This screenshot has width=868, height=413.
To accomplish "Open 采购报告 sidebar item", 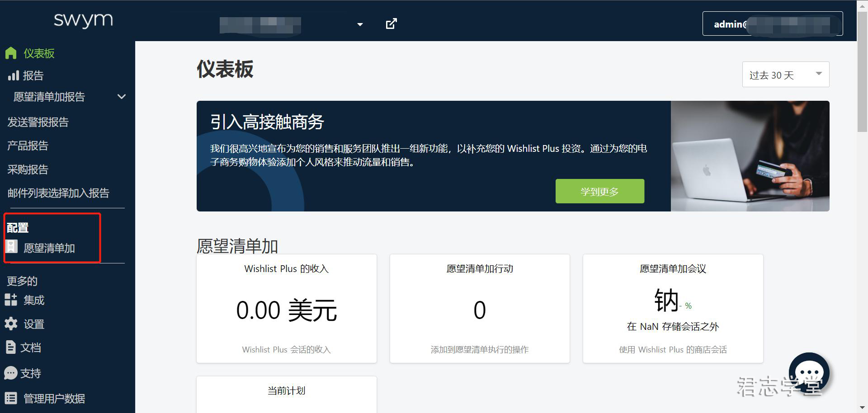I will [x=28, y=169].
